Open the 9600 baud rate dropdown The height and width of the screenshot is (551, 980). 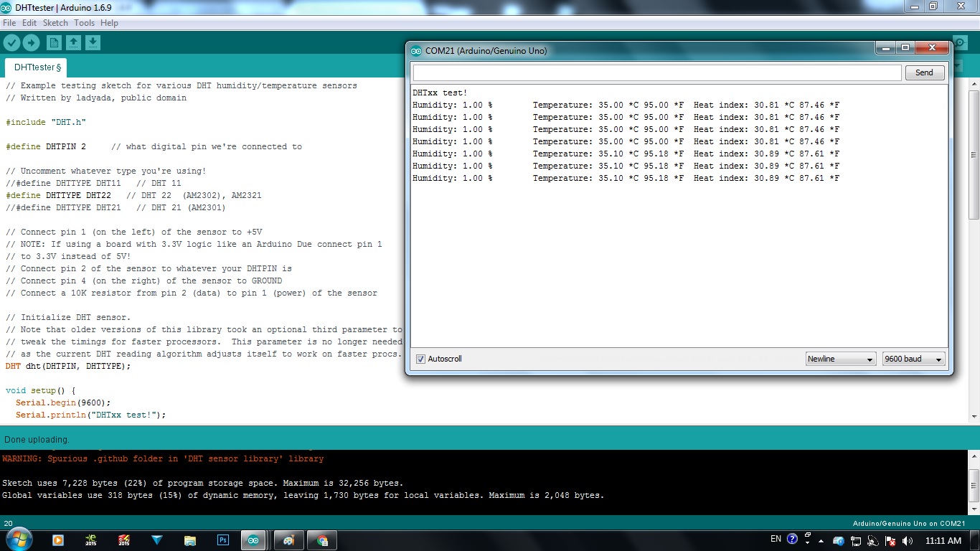click(x=913, y=359)
